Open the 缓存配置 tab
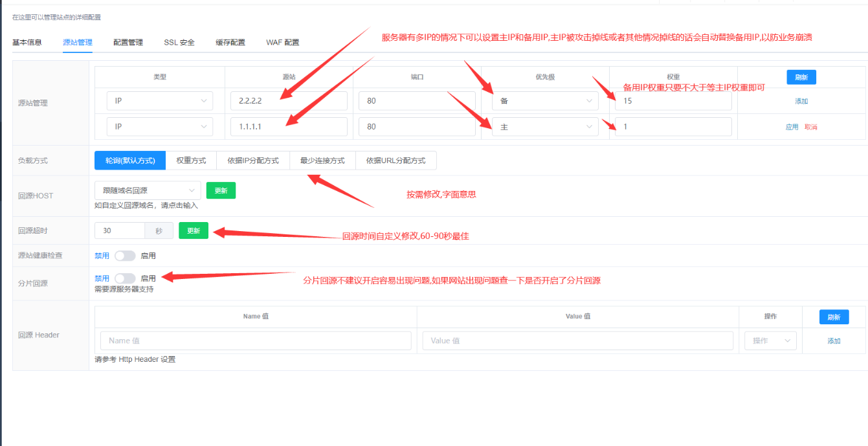The width and height of the screenshot is (868, 446). [230, 42]
